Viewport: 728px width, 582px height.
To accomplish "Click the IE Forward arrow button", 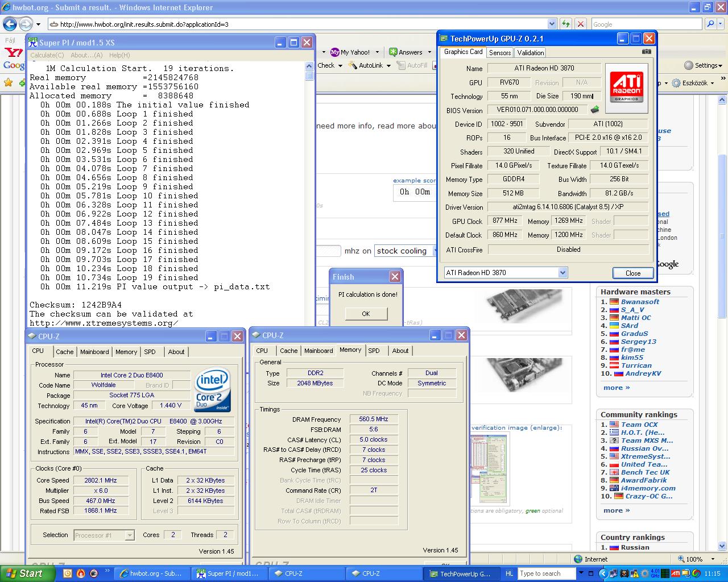I will coord(26,24).
